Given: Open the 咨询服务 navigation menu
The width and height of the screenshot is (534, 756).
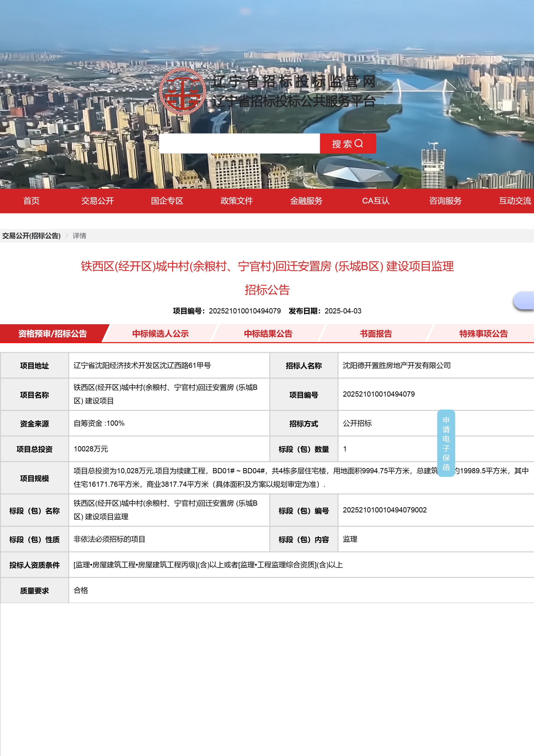Looking at the screenshot, I should click(445, 201).
